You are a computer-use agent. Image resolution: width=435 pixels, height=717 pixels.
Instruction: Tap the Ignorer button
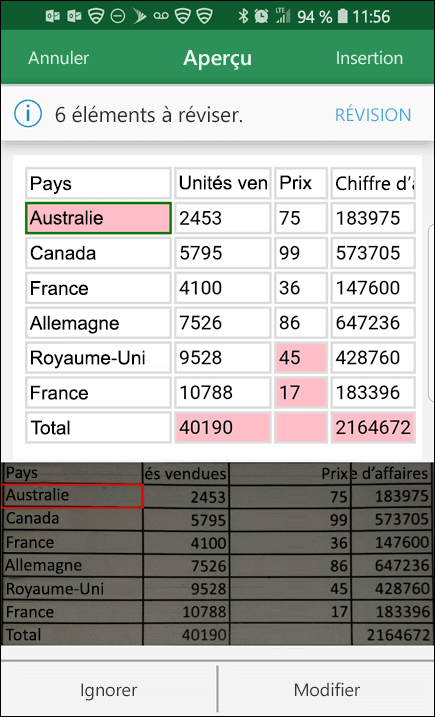tap(108, 690)
